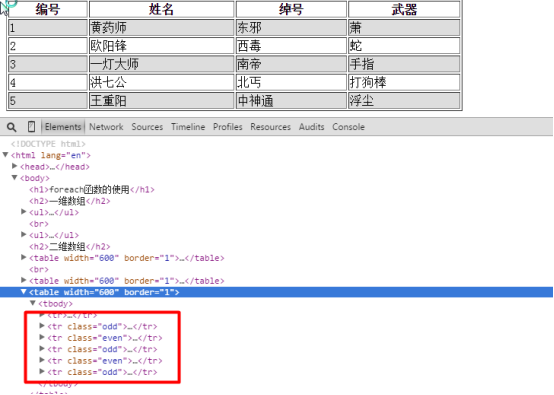This screenshot has height=395, width=554.
Task: Select the h1 foreach函数的使用 element
Action: [x=92, y=190]
